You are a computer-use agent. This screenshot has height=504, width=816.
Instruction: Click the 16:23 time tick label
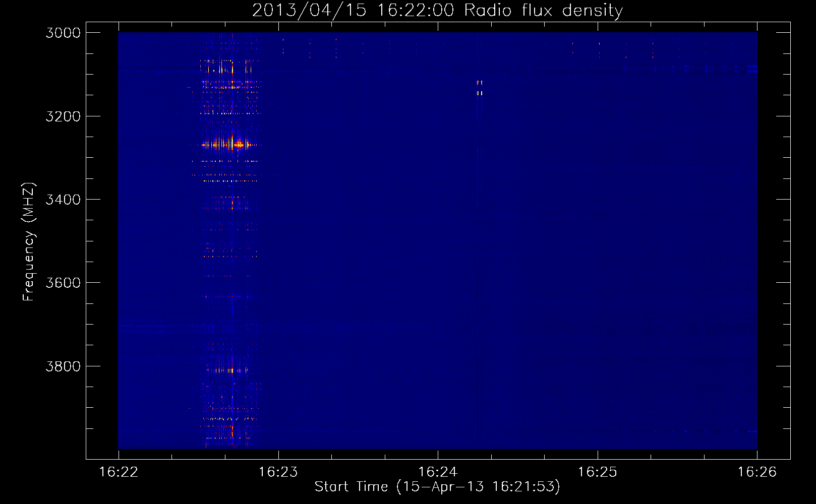click(x=278, y=472)
